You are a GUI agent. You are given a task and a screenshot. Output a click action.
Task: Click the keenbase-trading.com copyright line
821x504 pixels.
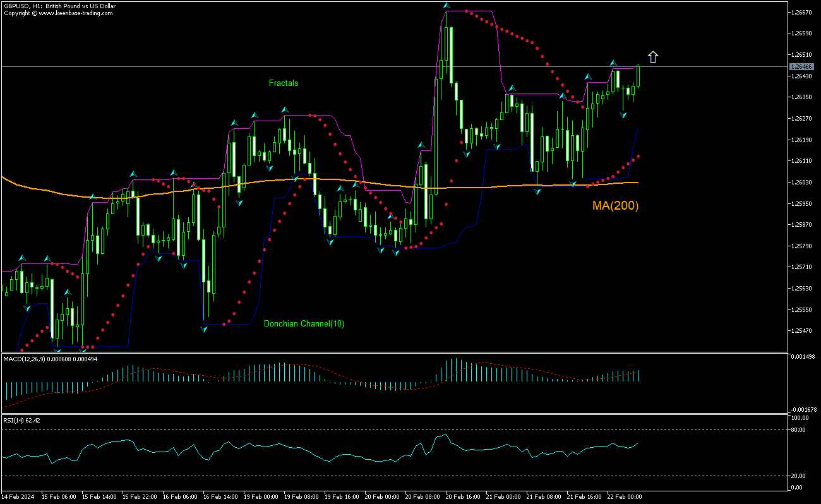(x=58, y=13)
